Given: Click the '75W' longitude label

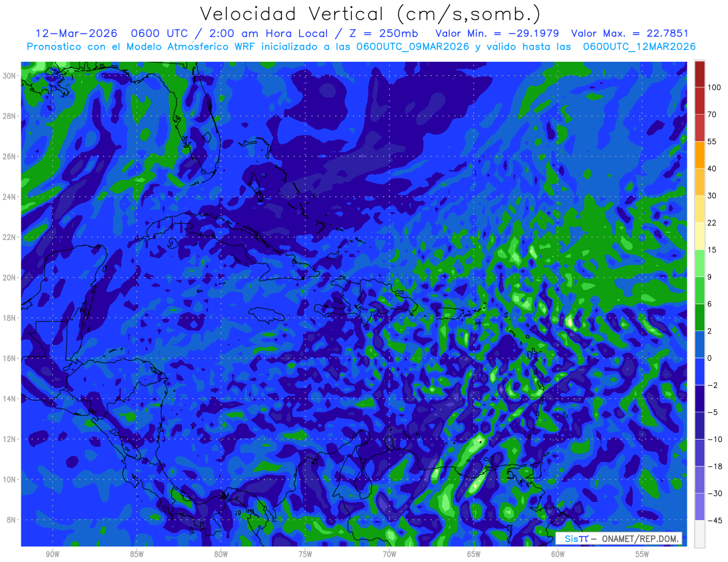Looking at the screenshot, I should click(305, 554).
